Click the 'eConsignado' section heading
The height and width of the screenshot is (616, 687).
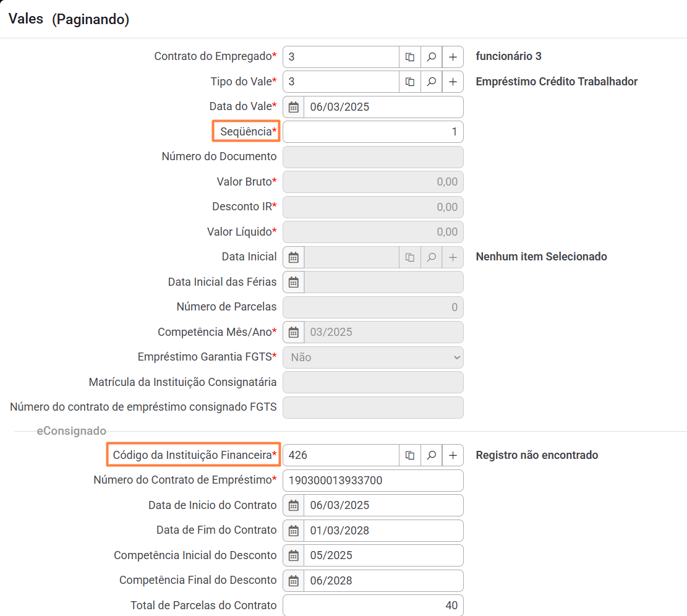(x=71, y=431)
